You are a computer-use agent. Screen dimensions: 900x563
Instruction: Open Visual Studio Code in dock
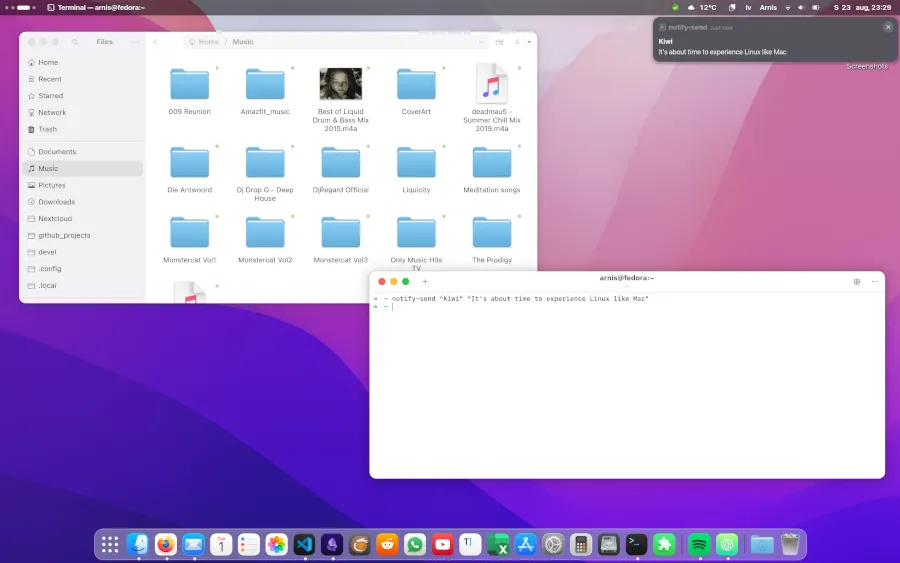click(x=305, y=544)
